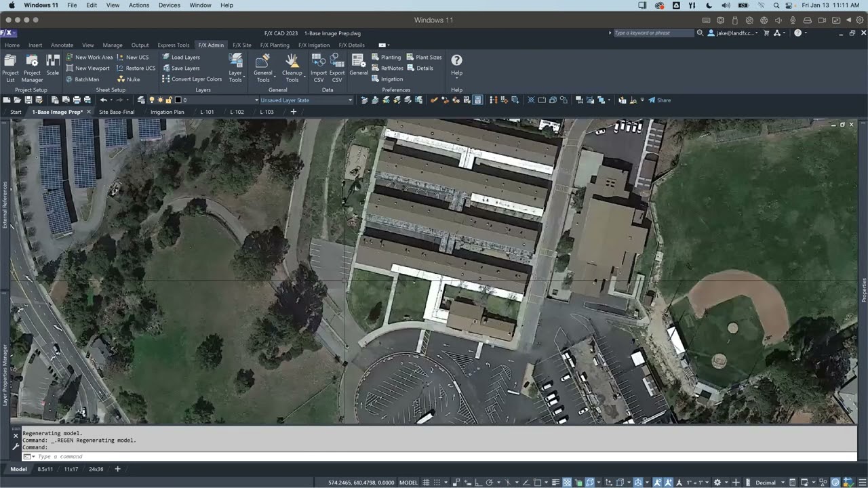
Task: Toggle layer lock icon in layer dropdown
Action: (168, 100)
